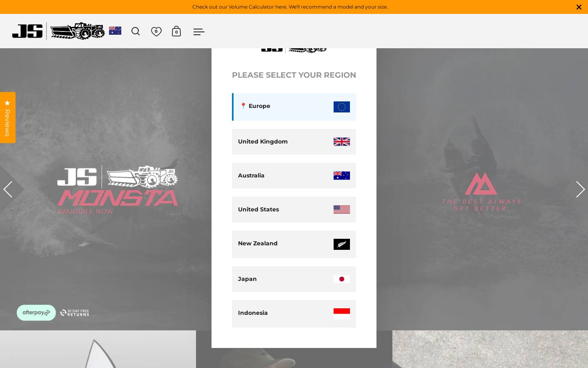Go to previous slide with left arrow
Screen dimensions: 588x368
pyautogui.click(x=8, y=189)
